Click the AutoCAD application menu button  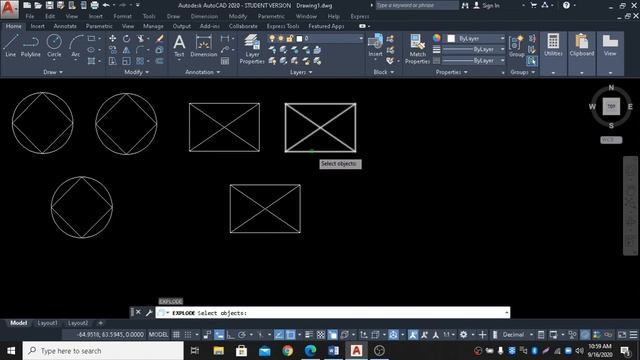[x=9, y=9]
